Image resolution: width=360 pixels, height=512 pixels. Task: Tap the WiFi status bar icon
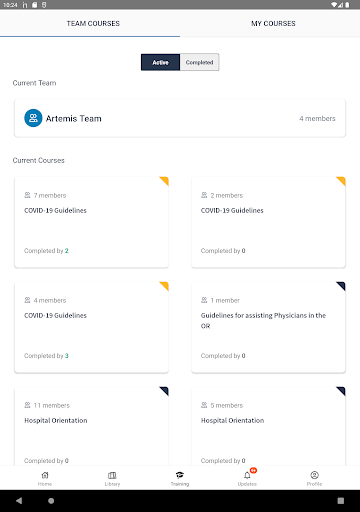[334, 5]
